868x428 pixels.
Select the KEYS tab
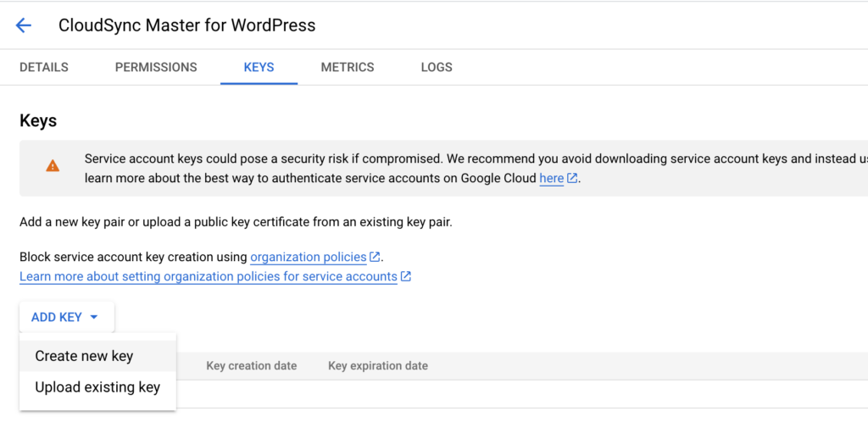pos(259,67)
